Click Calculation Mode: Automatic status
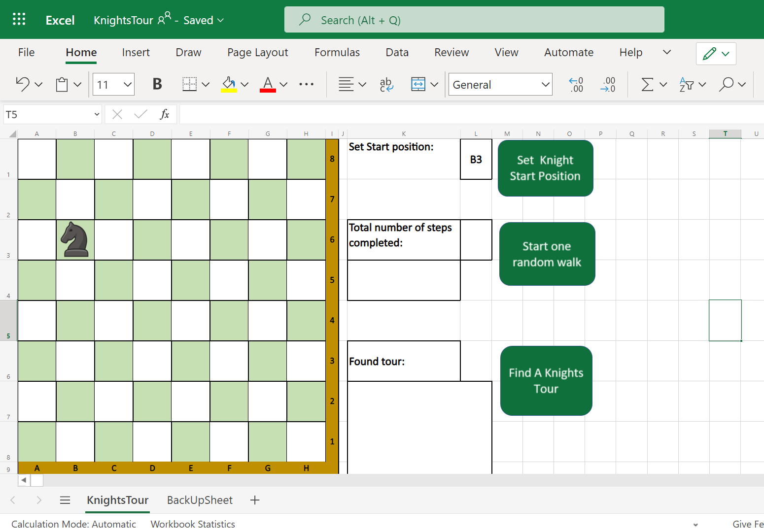The height and width of the screenshot is (532, 764). [73, 524]
